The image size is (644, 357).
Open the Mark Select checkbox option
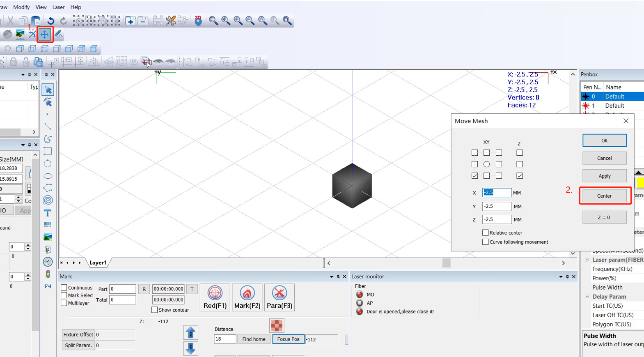click(64, 295)
